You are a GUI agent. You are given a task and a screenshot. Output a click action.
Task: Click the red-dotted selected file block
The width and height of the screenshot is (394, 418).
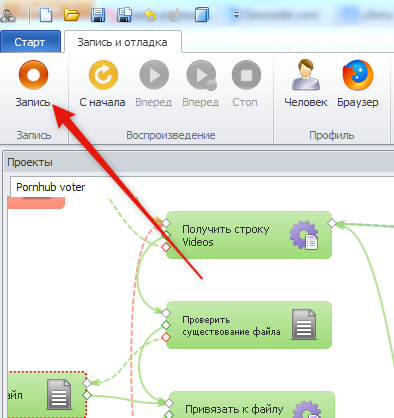pyautogui.click(x=47, y=395)
